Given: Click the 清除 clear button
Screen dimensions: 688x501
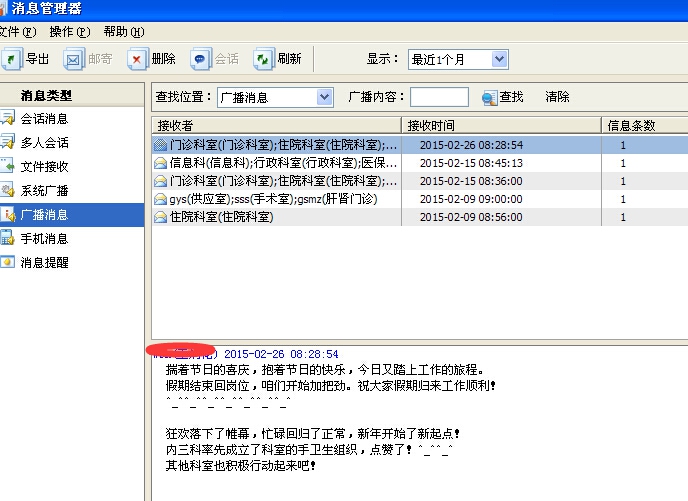Looking at the screenshot, I should (557, 97).
